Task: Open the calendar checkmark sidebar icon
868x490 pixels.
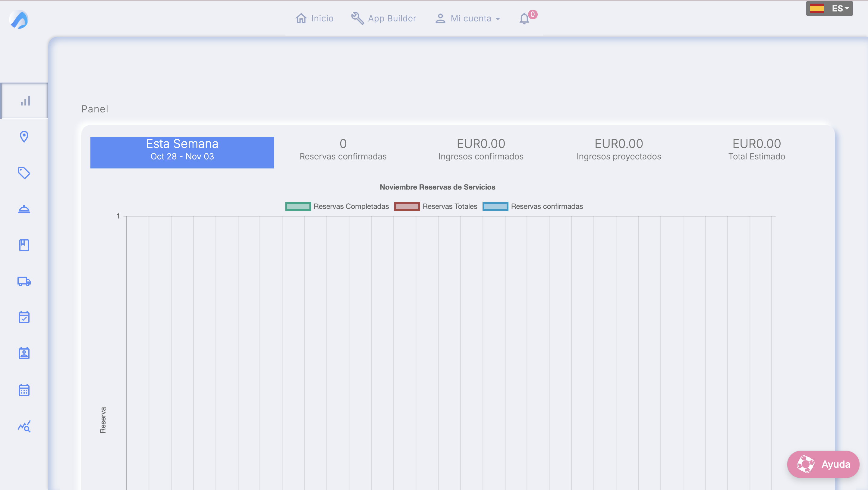Action: pos(24,317)
